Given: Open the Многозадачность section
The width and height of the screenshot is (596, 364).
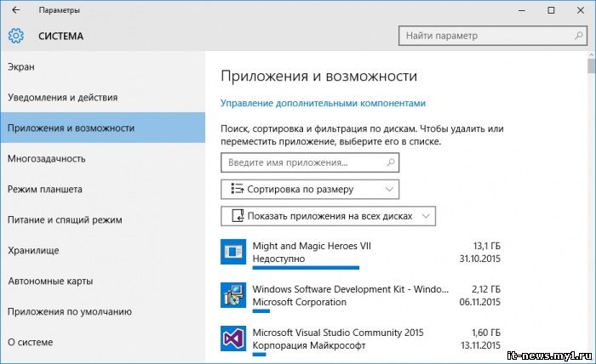Looking at the screenshot, I should [103, 158].
